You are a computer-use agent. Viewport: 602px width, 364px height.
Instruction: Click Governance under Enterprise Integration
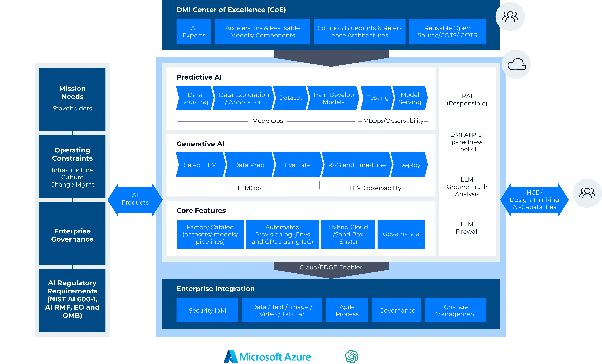pyautogui.click(x=396, y=310)
